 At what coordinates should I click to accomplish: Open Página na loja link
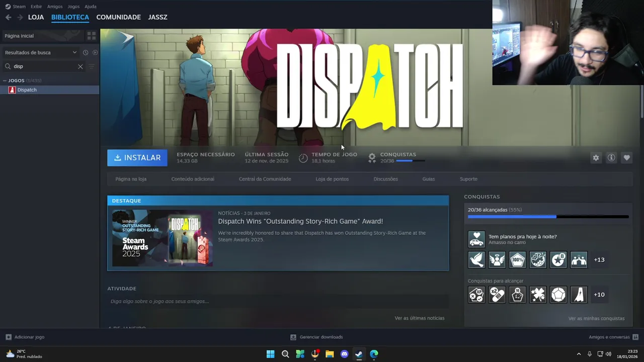pos(131,179)
